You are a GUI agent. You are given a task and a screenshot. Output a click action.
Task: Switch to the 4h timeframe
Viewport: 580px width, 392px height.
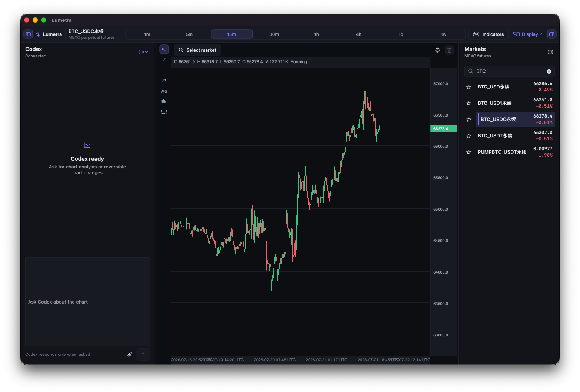coord(359,34)
